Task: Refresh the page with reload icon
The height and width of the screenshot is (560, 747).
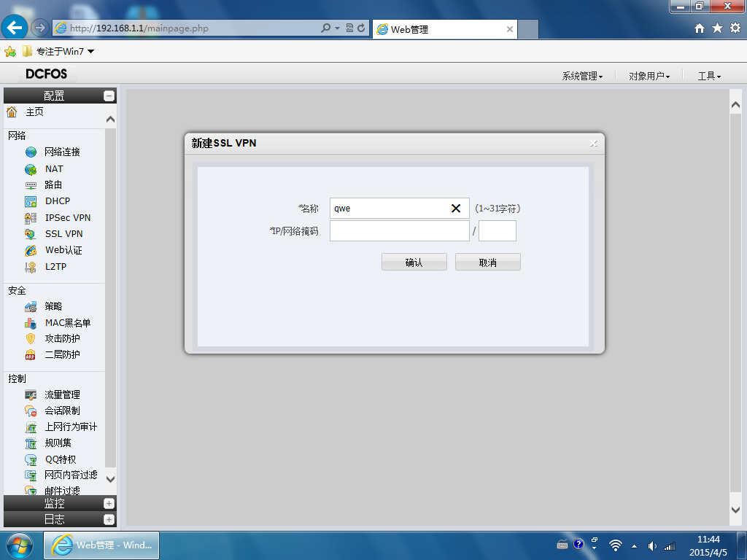Action: (361, 28)
